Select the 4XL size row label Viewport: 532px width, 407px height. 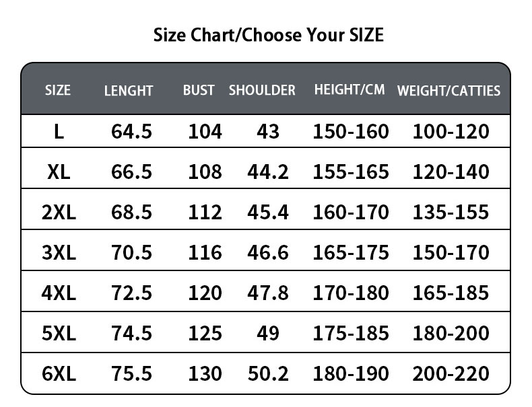pos(59,293)
